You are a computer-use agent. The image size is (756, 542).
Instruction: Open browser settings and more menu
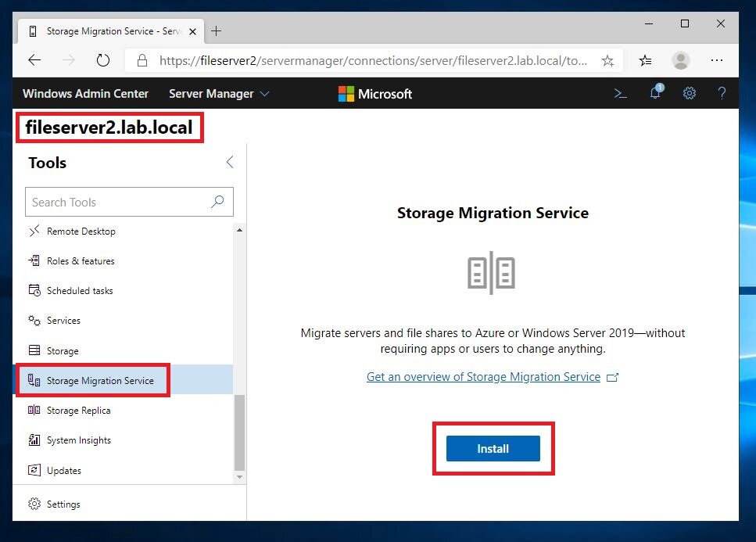[717, 60]
